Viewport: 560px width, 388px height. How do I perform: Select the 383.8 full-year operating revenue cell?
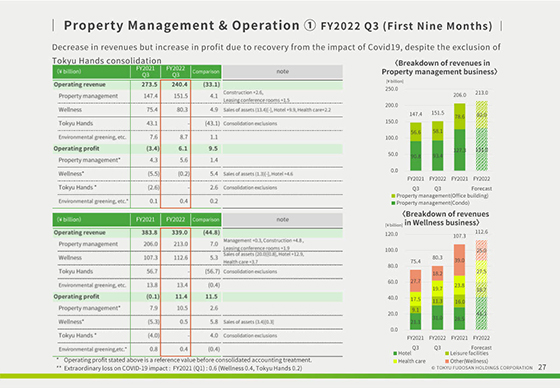click(x=149, y=232)
